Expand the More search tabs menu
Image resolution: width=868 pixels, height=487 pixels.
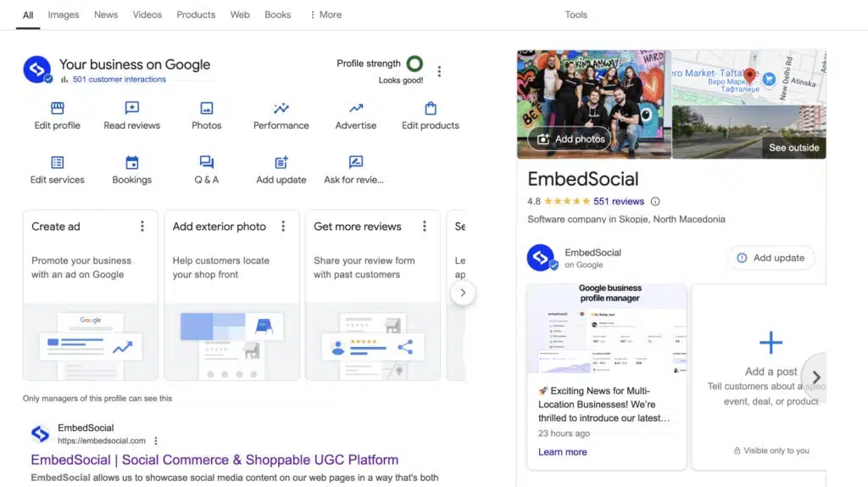325,15
